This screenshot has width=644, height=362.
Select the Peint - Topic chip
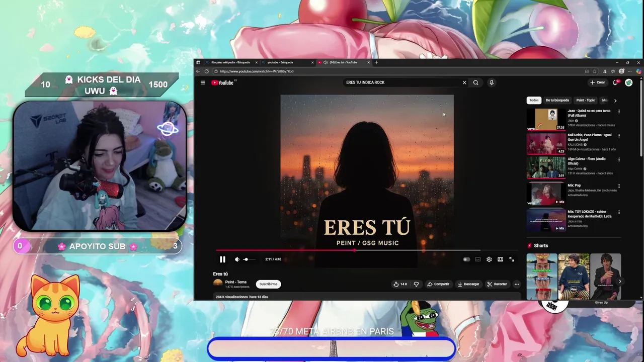(586, 100)
